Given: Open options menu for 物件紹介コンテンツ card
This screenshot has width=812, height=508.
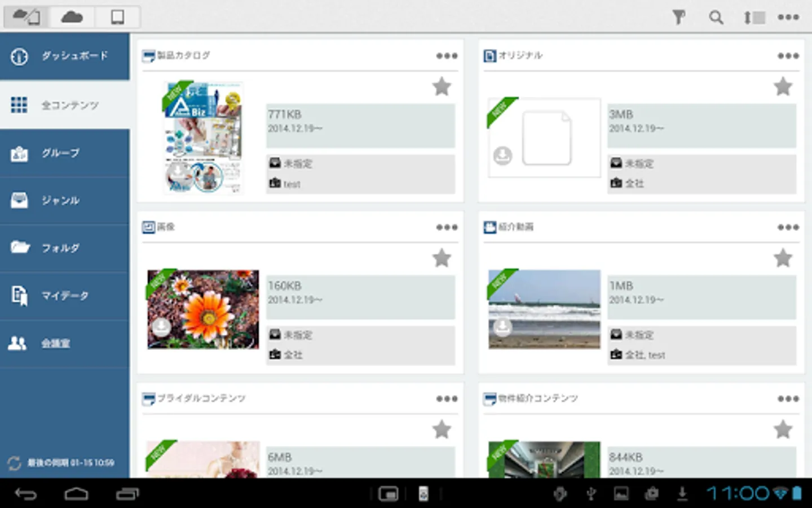Looking at the screenshot, I should [788, 398].
